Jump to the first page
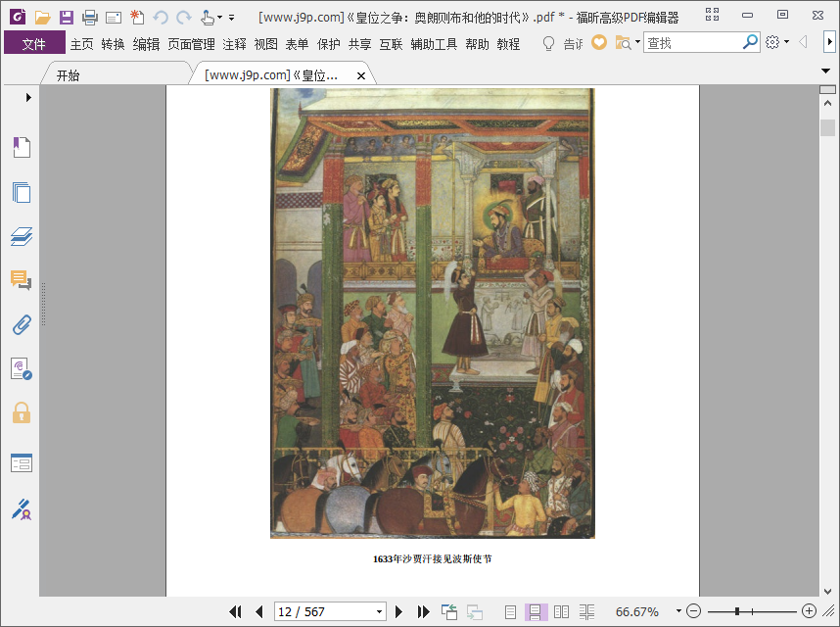This screenshot has width=840, height=627. (x=235, y=611)
